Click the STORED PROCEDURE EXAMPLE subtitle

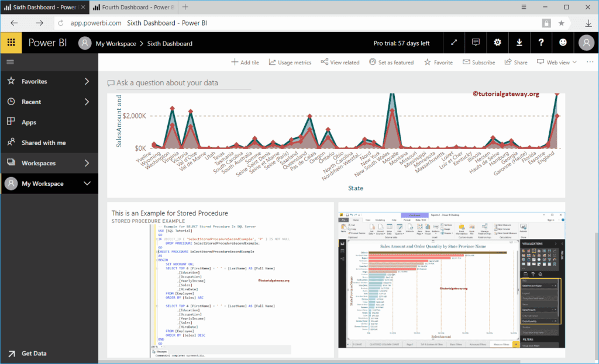point(148,221)
